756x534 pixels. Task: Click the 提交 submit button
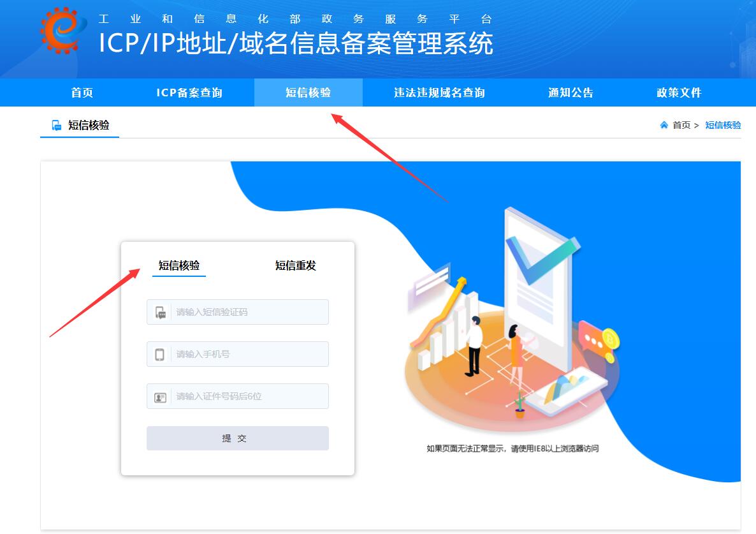[x=238, y=438]
